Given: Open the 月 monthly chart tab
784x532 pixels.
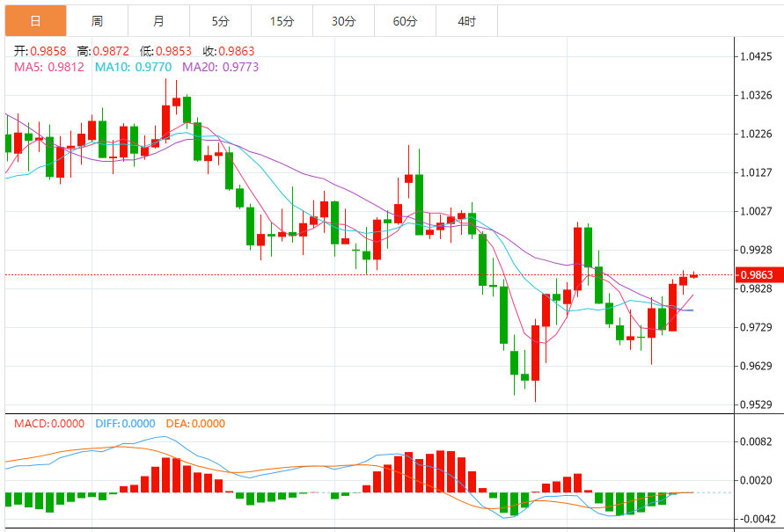Looking at the screenshot, I should pyautogui.click(x=158, y=20).
